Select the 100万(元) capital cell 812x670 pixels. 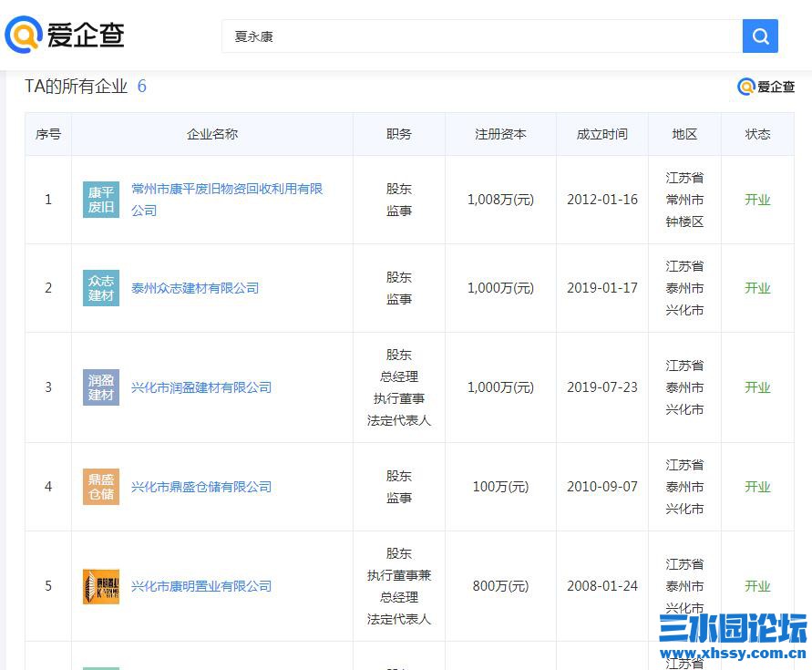pyautogui.click(x=500, y=487)
